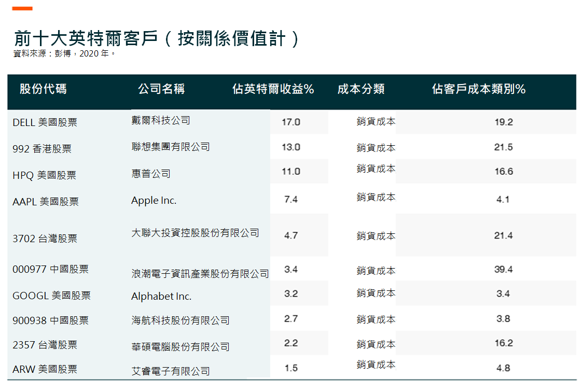584x392 pixels.
Task: Click the company name 聯想集團有限公司
Action: click(x=171, y=147)
